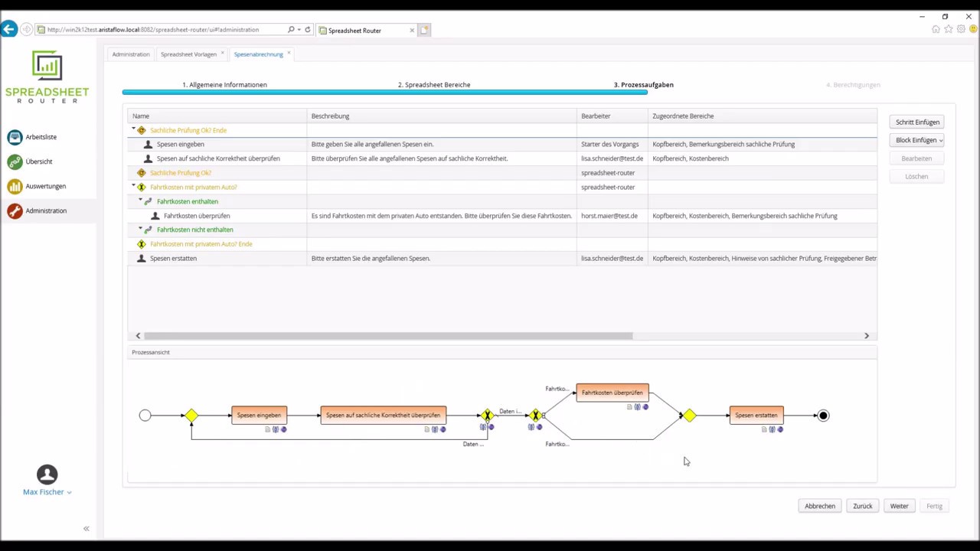Screen dimensions: 980x551
Task: Open the browser favorites star
Action: point(949,30)
